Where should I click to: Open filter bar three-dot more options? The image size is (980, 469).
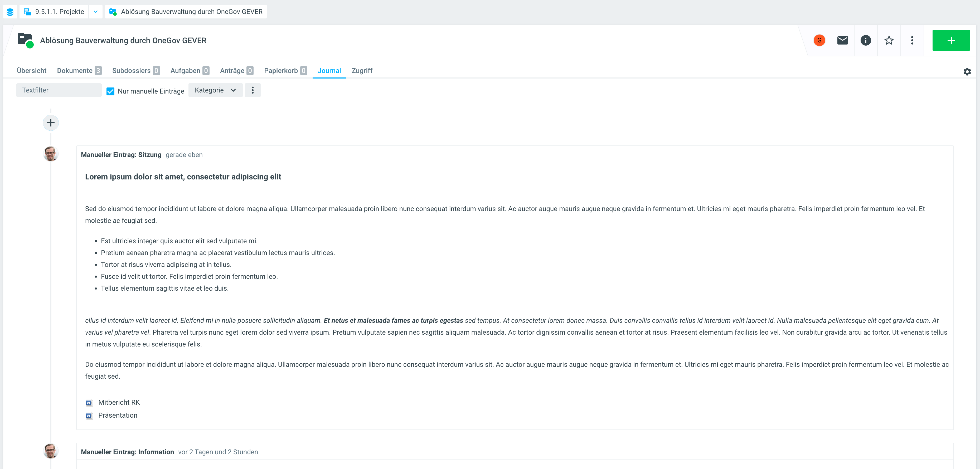tap(253, 90)
